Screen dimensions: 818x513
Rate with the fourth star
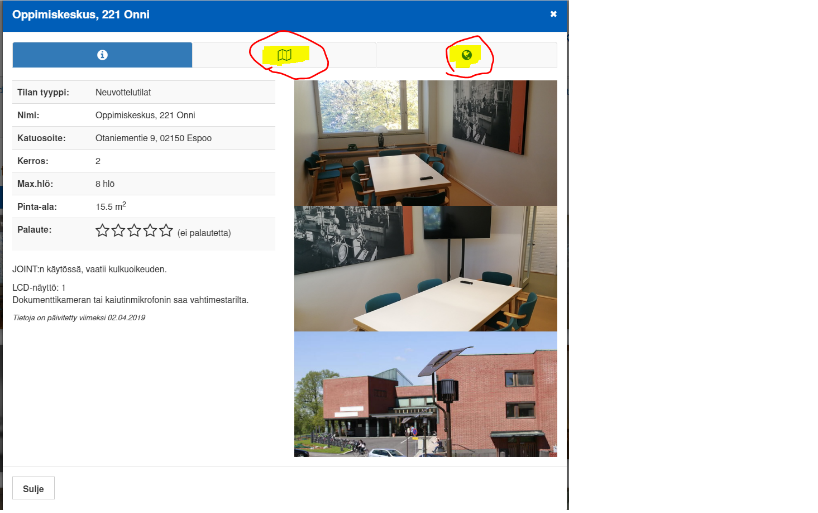click(x=151, y=231)
